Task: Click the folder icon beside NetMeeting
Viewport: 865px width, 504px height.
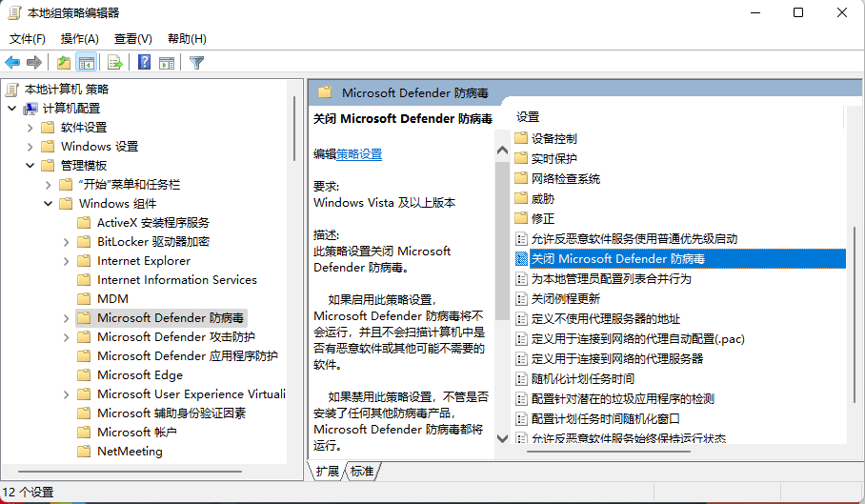Action: click(x=84, y=451)
